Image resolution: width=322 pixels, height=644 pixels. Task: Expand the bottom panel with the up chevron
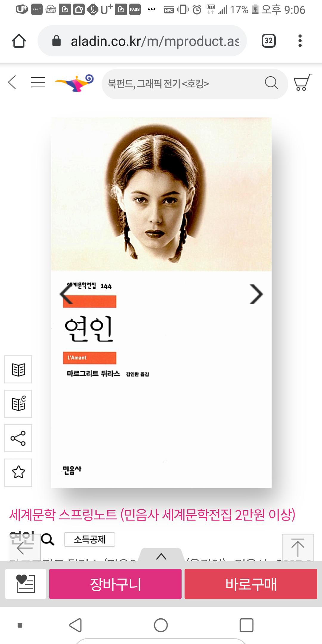pyautogui.click(x=161, y=556)
